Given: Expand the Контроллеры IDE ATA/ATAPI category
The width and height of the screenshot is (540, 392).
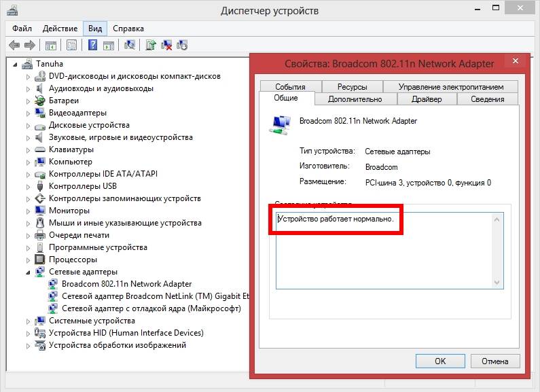Looking at the screenshot, I should [28, 175].
